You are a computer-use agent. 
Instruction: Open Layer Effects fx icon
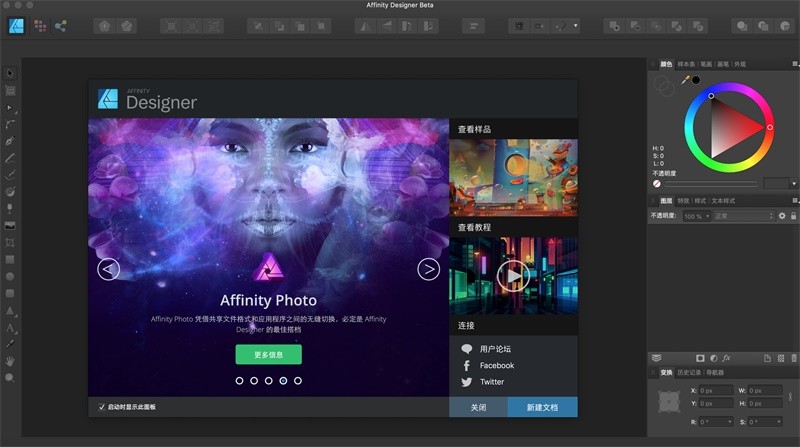point(726,358)
